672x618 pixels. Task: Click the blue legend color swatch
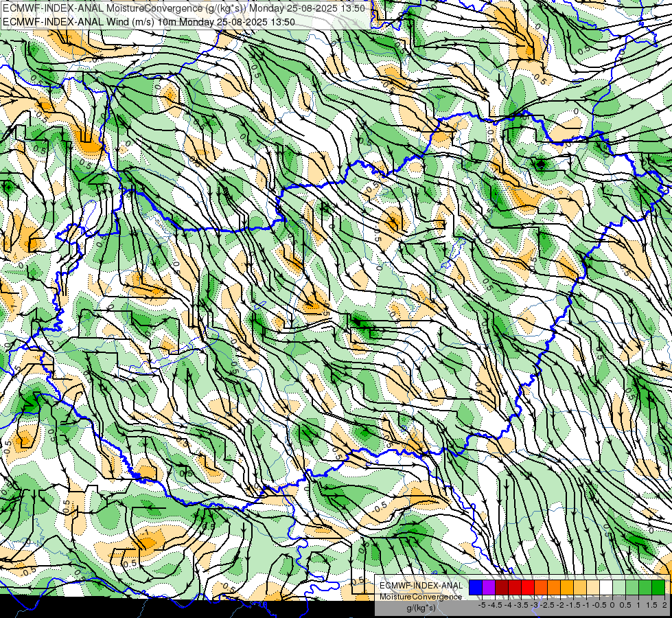[476, 588]
